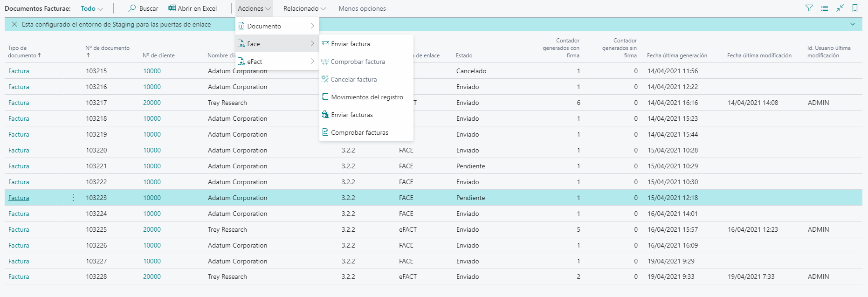
Task: Expand notification bar with chevron
Action: point(853,24)
